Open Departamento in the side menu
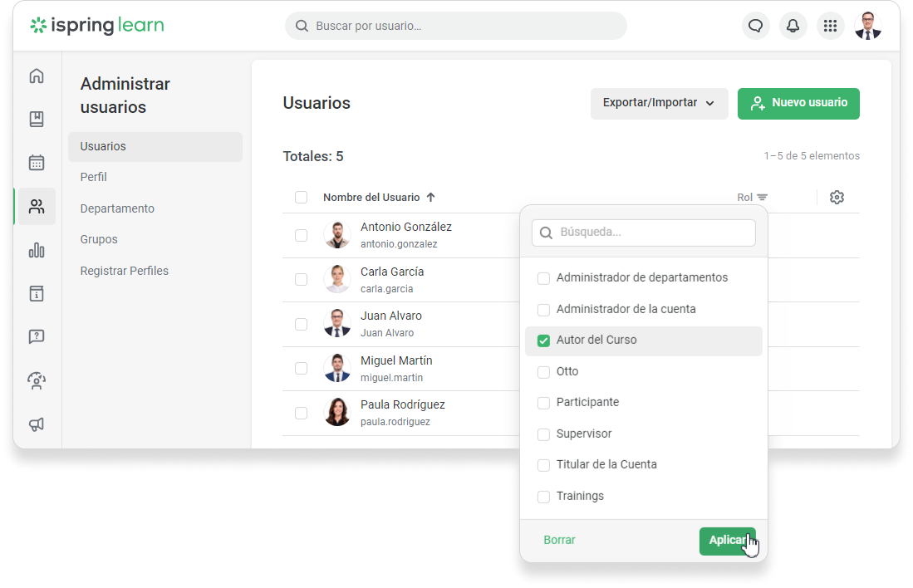Image resolution: width=913 pixels, height=588 pixels. pyautogui.click(x=117, y=208)
